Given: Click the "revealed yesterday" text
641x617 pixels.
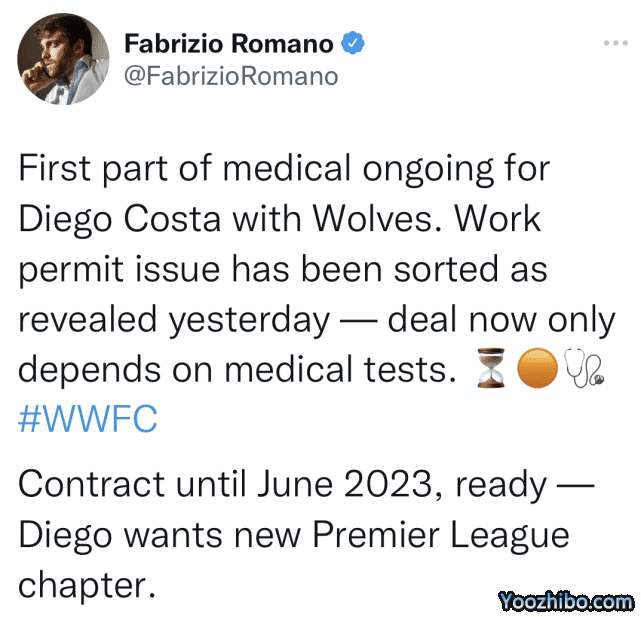Looking at the screenshot, I should [174, 319].
